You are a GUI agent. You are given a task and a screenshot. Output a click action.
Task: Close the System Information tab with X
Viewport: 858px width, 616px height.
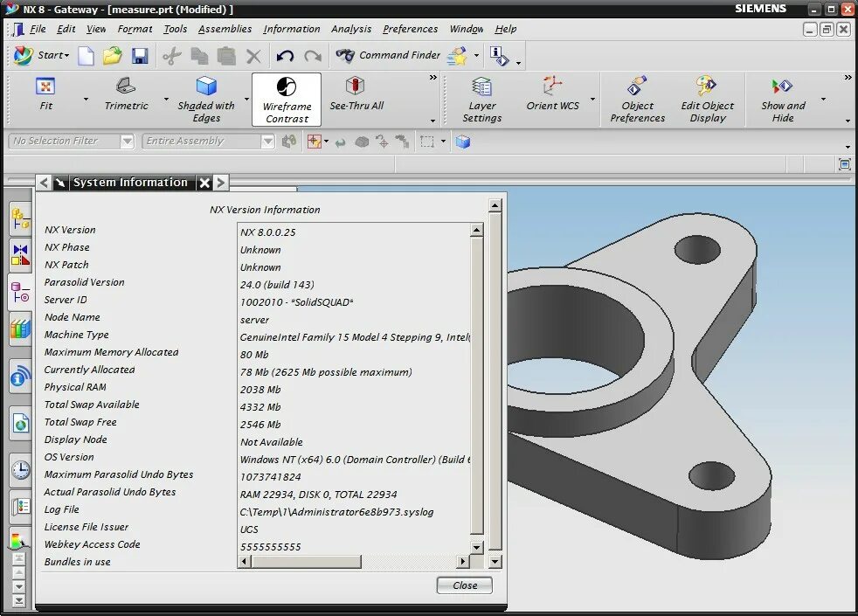click(204, 183)
